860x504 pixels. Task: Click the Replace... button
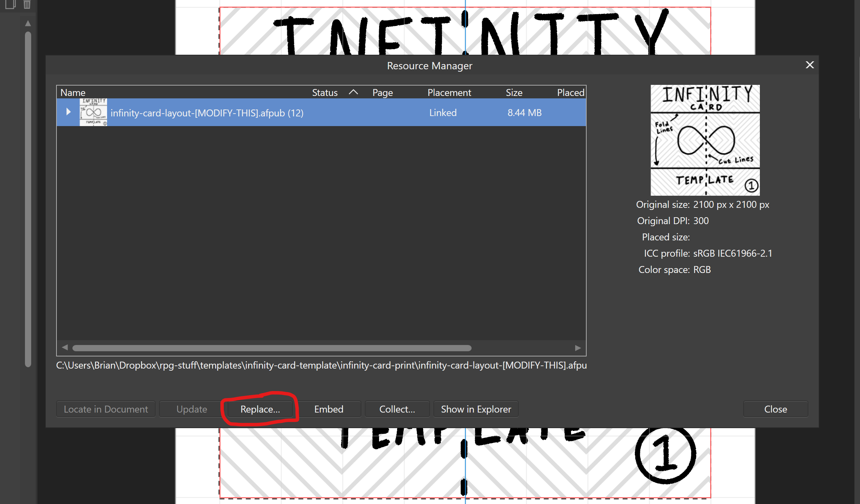click(x=260, y=409)
